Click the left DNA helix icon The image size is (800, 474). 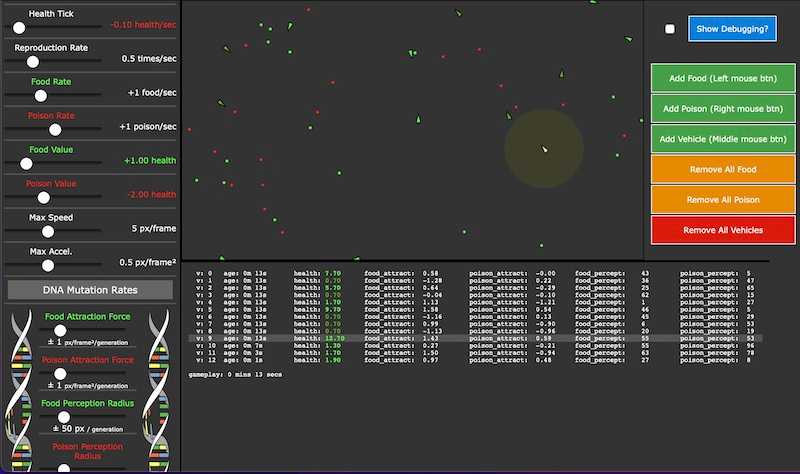23,390
